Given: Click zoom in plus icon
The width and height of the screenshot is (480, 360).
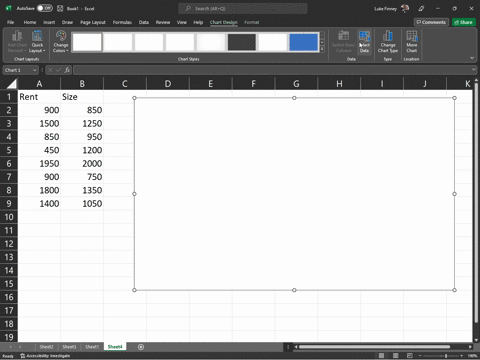Looking at the screenshot, I should [x=461, y=356].
